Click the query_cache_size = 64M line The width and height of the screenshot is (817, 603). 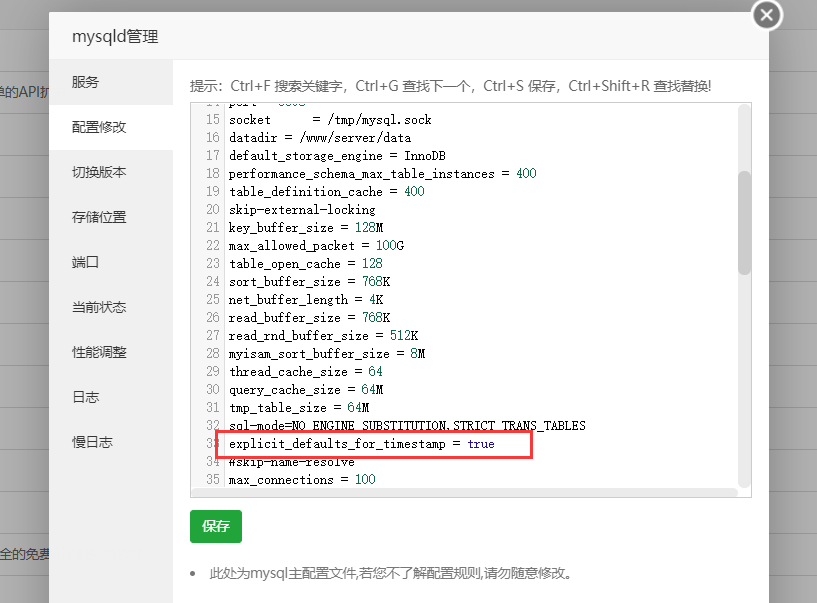pyautogui.click(x=306, y=390)
